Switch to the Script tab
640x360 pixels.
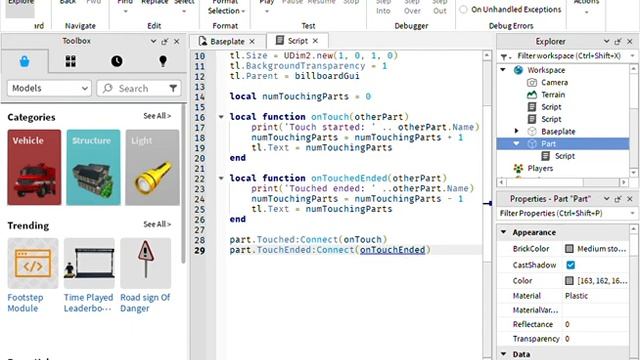(x=297, y=41)
